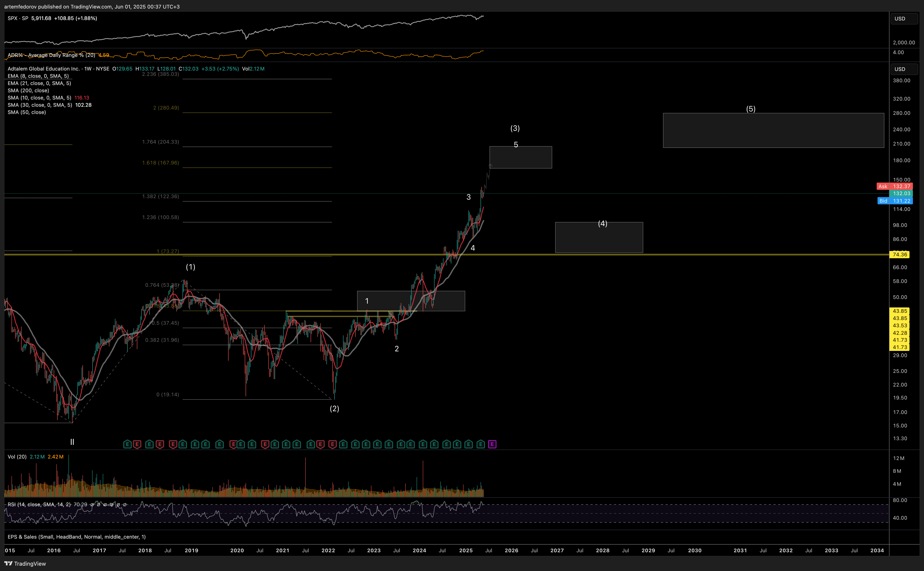Click the 380.00 price scale label
The image size is (924, 571).
pyautogui.click(x=901, y=81)
